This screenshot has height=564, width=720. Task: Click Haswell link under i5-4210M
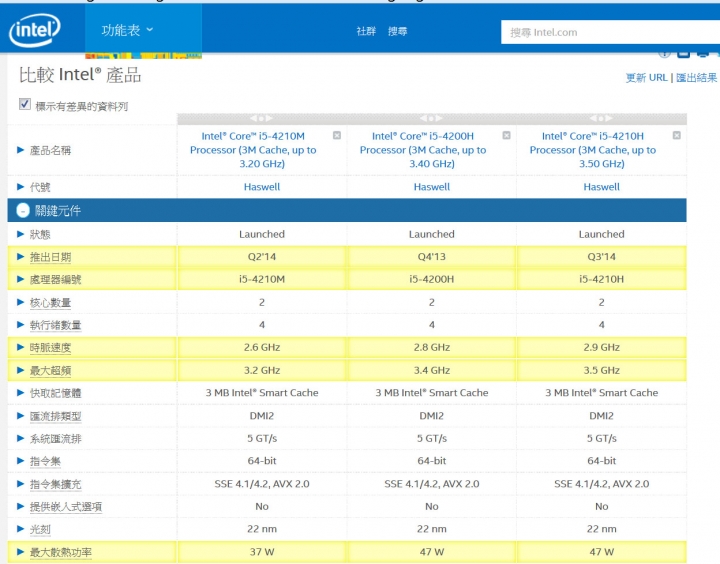[262, 187]
